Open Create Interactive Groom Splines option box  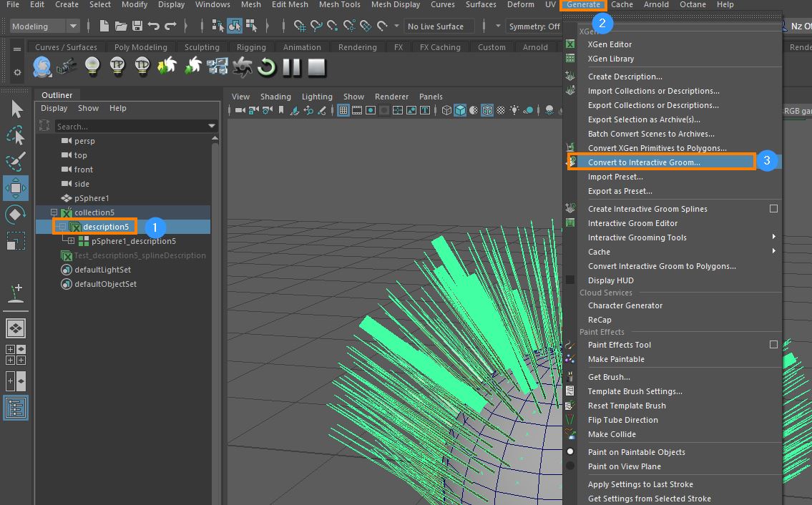coord(773,209)
